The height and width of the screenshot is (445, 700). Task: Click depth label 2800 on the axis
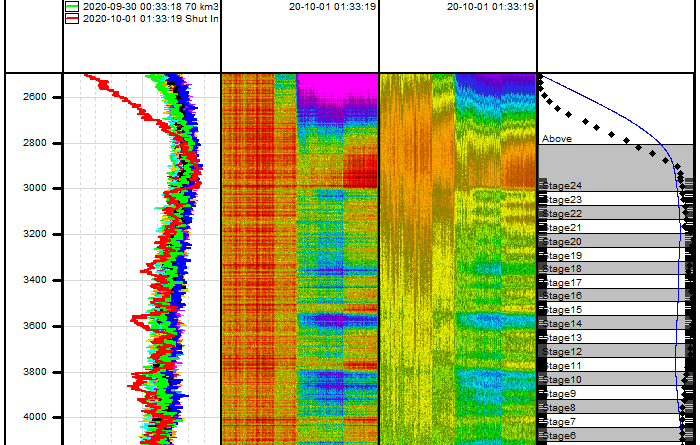[35, 143]
